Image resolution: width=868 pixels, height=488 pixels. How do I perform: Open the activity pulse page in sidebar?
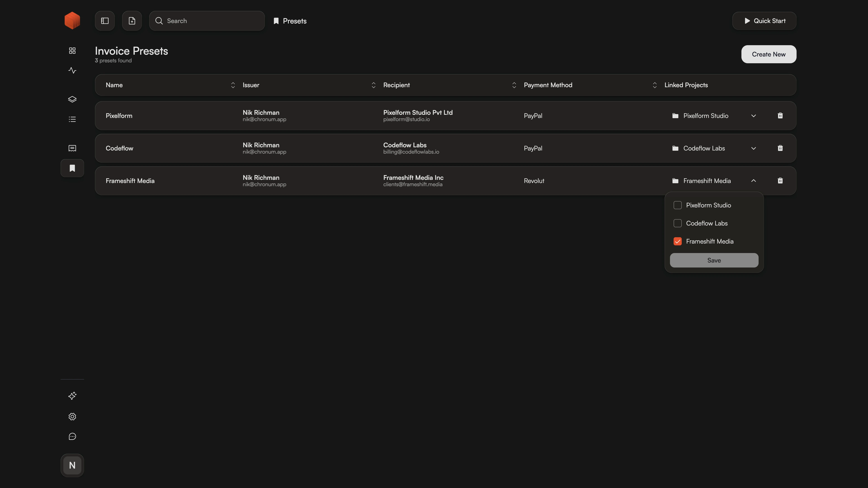pos(72,70)
